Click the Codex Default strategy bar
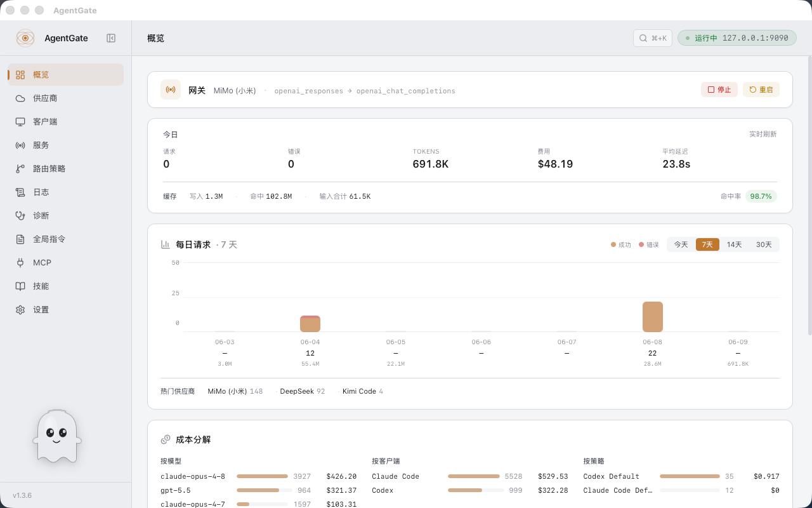Screen dimensions: 812x508 [x=690, y=476]
